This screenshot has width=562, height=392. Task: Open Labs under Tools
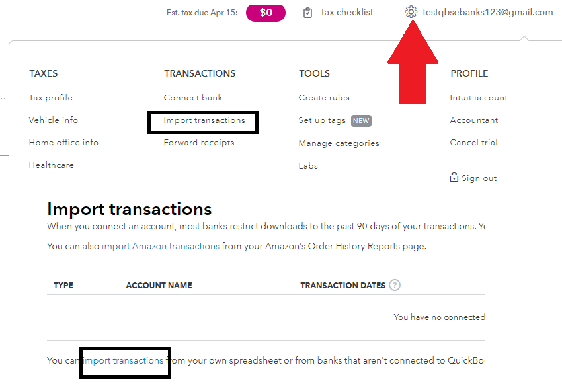click(x=308, y=166)
